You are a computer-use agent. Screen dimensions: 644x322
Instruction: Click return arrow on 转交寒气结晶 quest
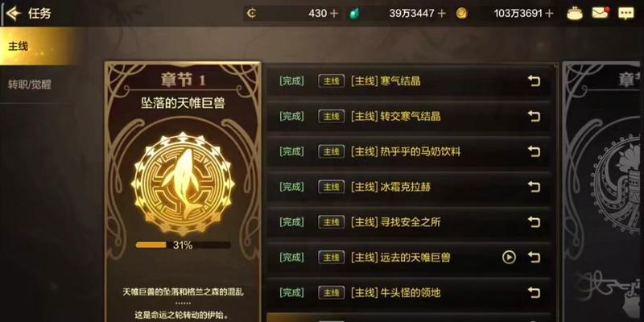[x=534, y=116]
